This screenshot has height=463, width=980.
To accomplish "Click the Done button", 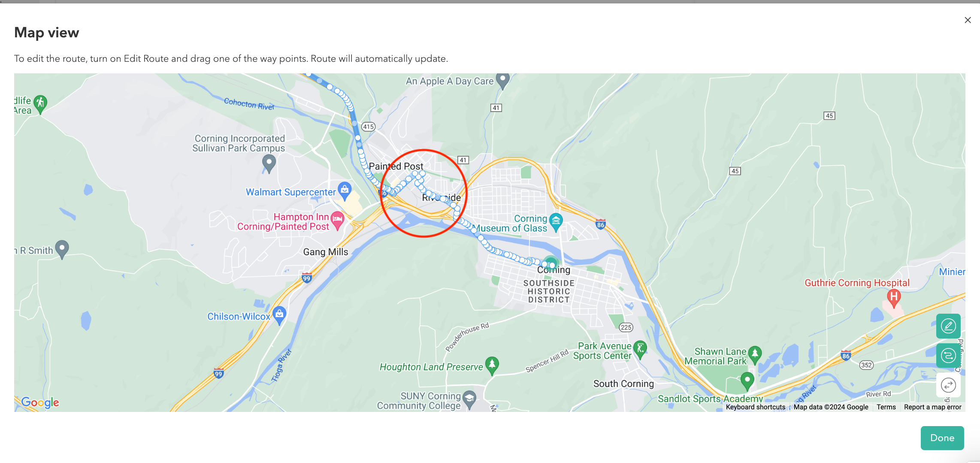I will pyautogui.click(x=942, y=438).
